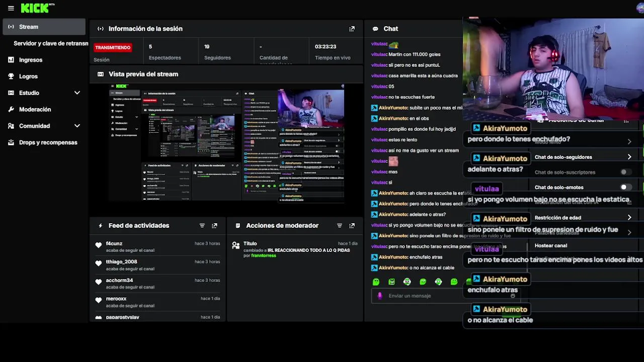Click the Espectadores count value

pyautogui.click(x=150, y=46)
